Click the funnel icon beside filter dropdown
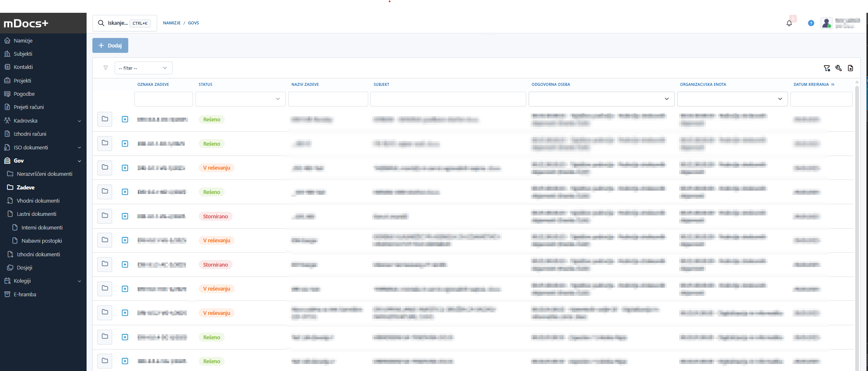The width and height of the screenshot is (868, 371). click(106, 68)
